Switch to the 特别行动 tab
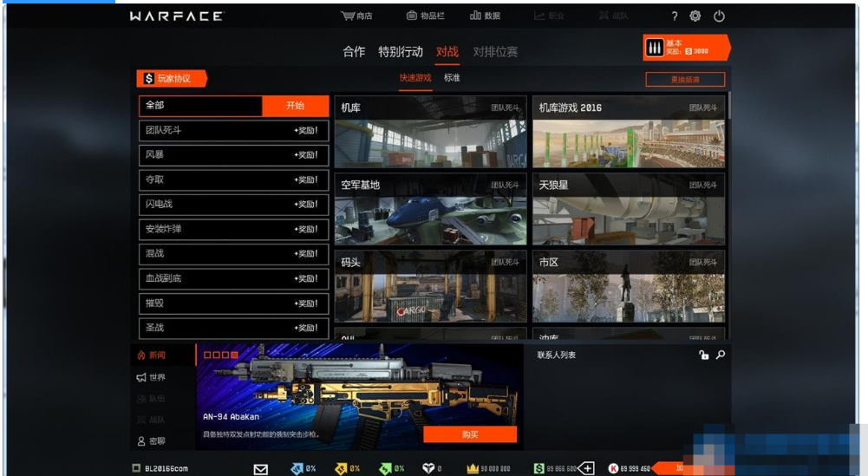The image size is (868, 476). (x=401, y=52)
